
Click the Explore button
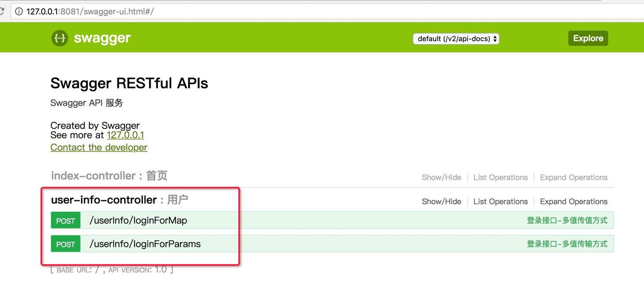coord(588,38)
